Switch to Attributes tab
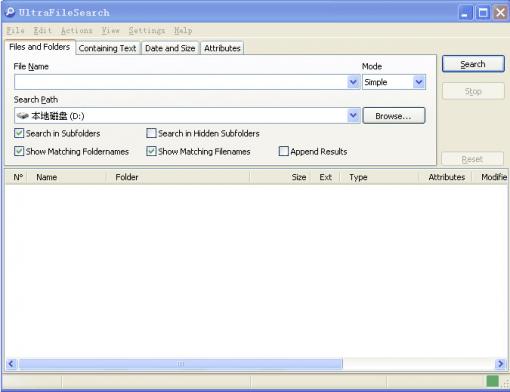 tap(222, 48)
